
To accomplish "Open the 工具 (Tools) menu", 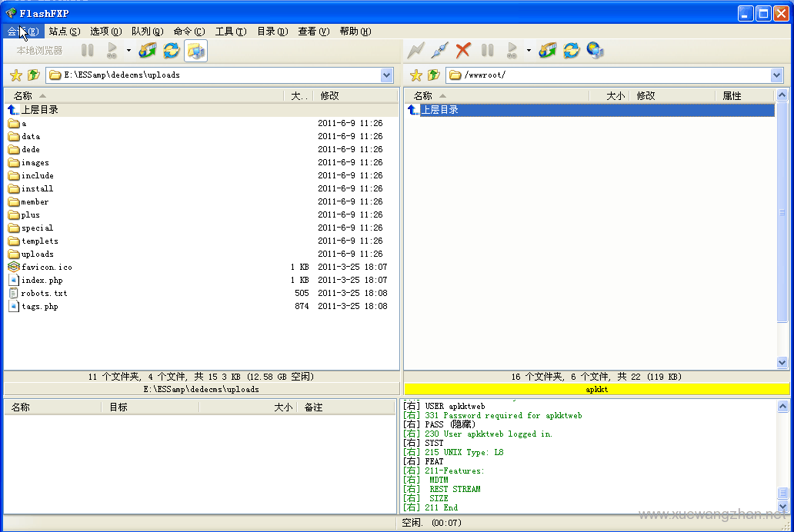I will pyautogui.click(x=230, y=32).
